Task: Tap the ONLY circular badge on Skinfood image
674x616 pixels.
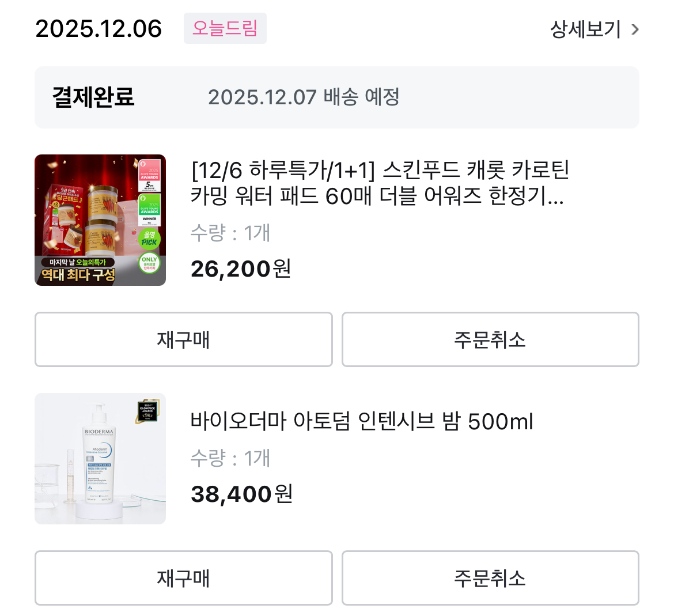Action: tap(149, 263)
